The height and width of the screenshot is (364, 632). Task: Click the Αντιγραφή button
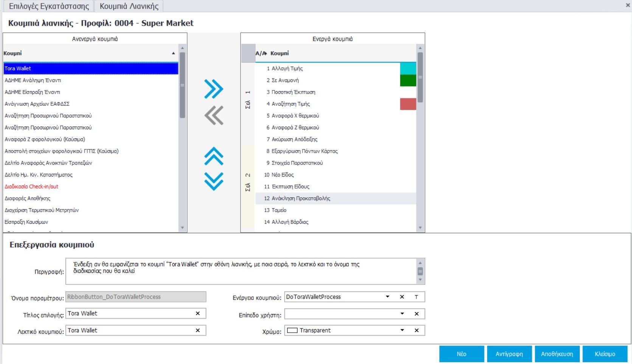tap(509, 354)
